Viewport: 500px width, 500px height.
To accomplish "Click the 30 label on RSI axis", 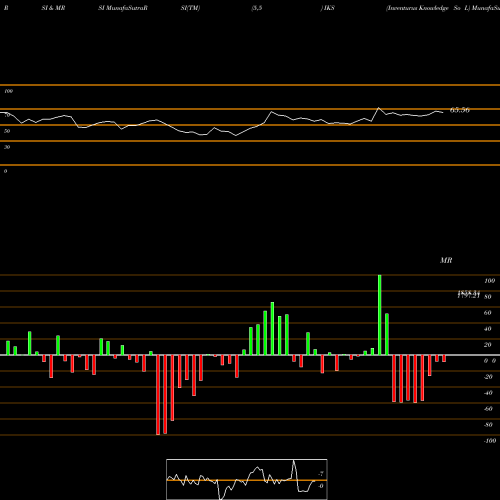I will [7, 147].
